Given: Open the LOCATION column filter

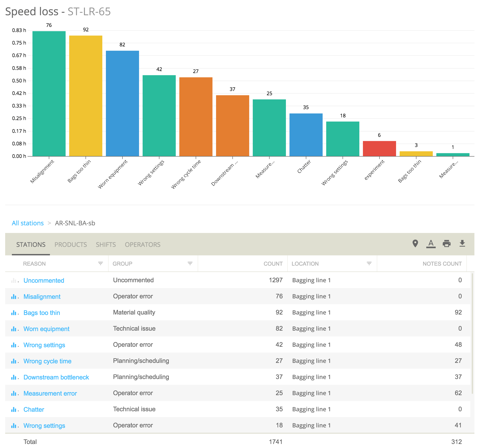Looking at the screenshot, I should (x=369, y=263).
